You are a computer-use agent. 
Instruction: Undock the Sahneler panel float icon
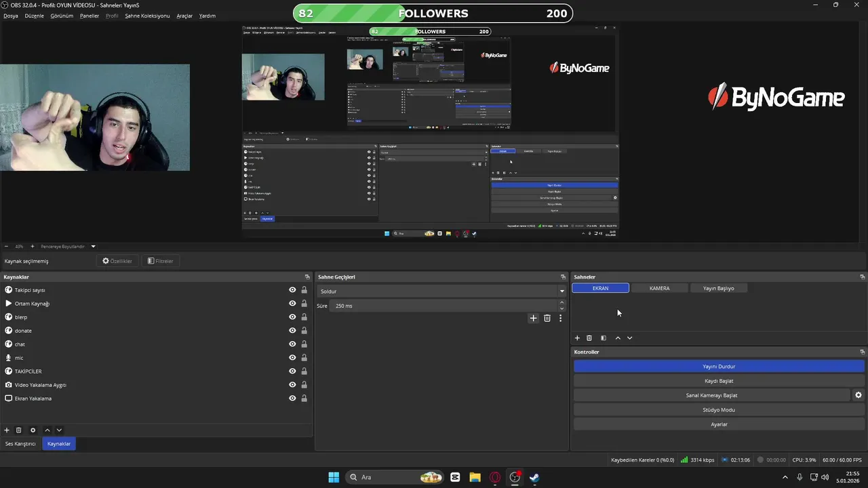(x=862, y=277)
